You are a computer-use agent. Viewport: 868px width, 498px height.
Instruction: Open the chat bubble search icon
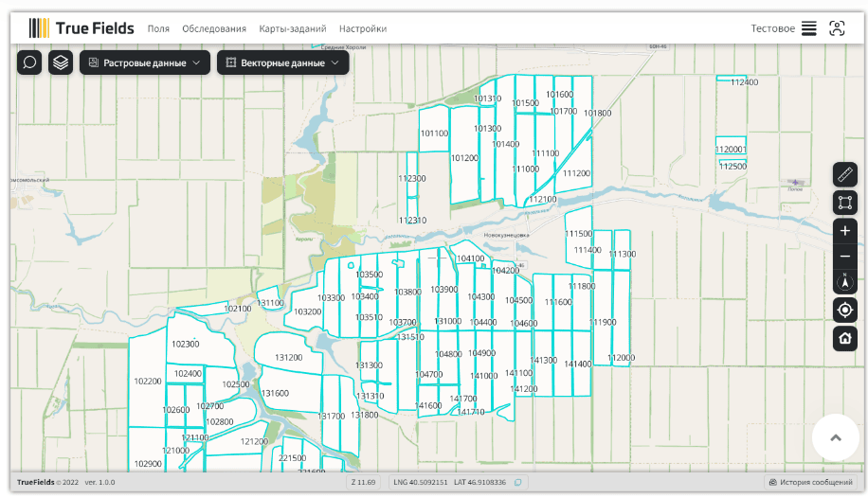pyautogui.click(x=29, y=62)
